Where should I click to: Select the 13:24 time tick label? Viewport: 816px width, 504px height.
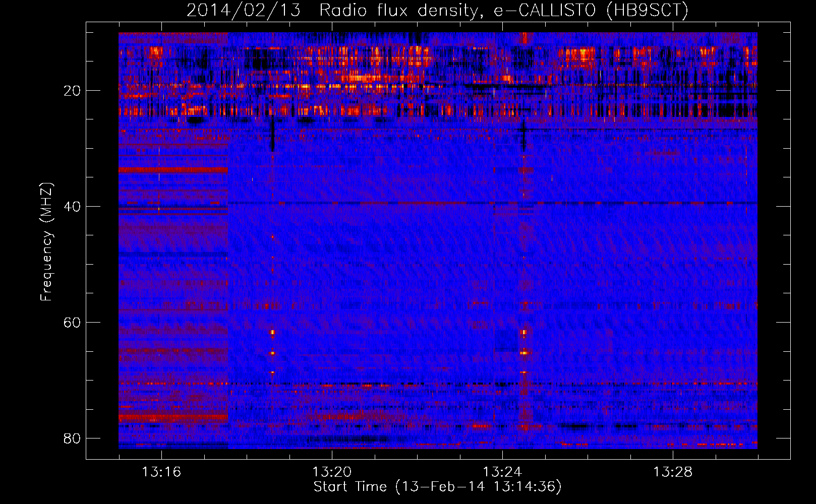[x=502, y=472]
